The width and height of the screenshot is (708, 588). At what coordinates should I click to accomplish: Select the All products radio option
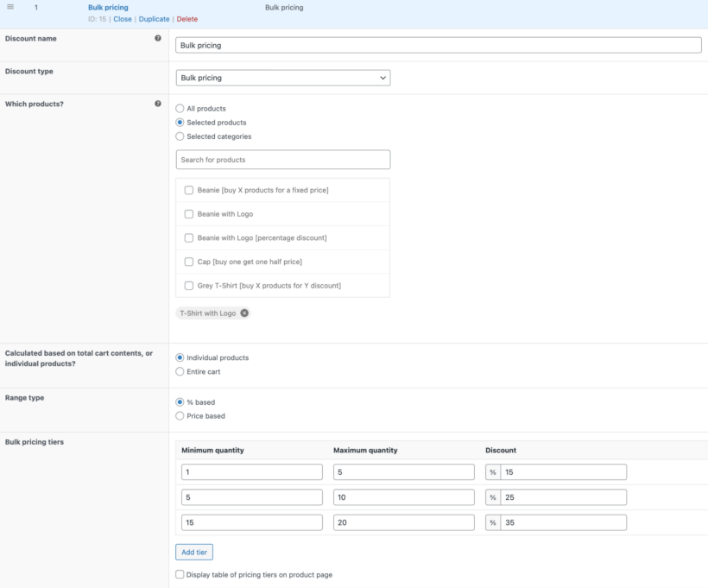[x=180, y=109]
